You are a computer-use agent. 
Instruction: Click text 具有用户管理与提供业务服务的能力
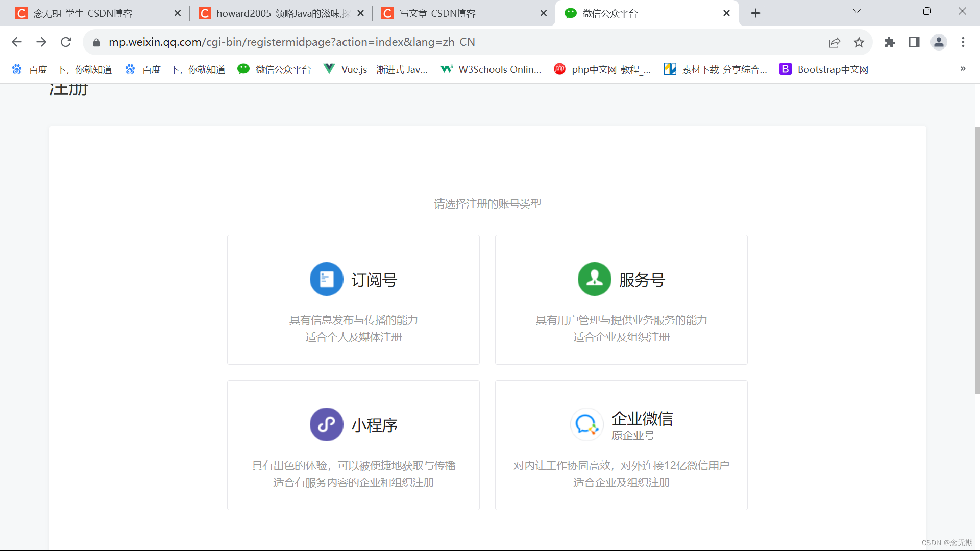click(x=621, y=320)
